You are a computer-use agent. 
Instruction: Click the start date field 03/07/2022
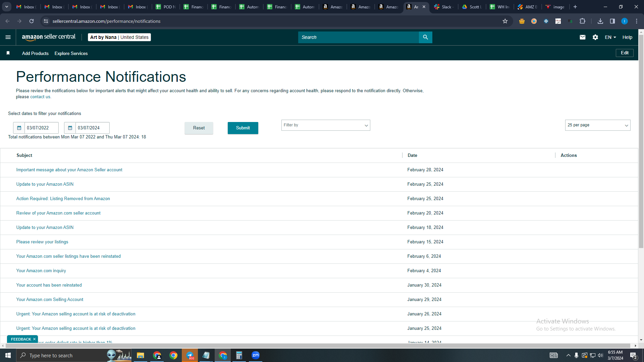41,128
